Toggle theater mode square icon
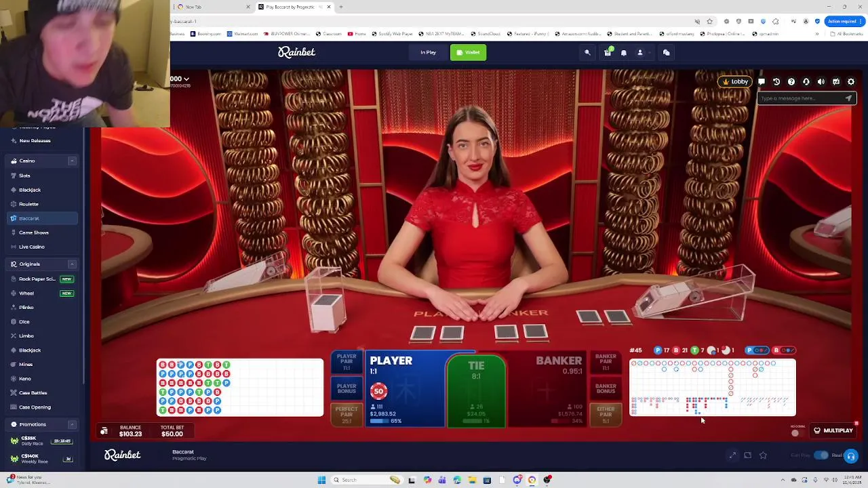 tap(747, 455)
